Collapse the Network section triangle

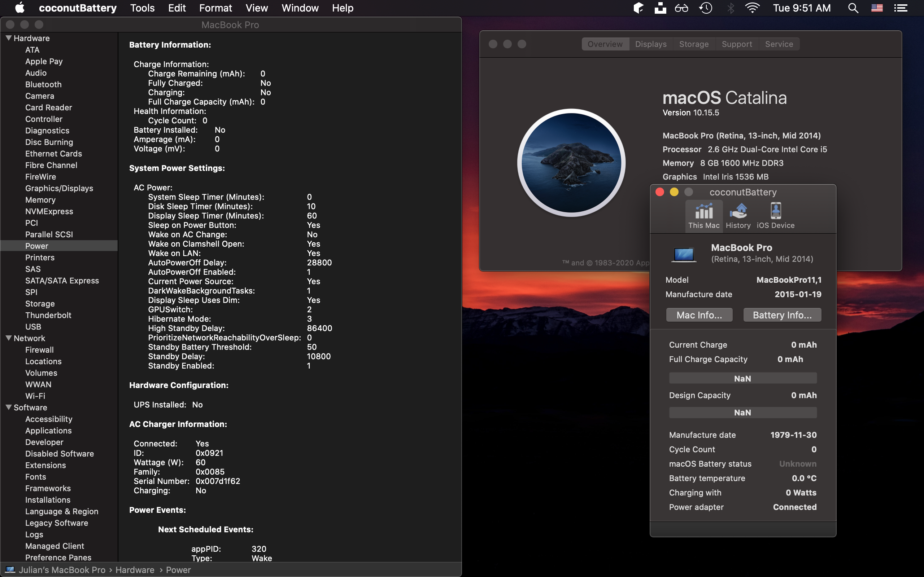8,338
